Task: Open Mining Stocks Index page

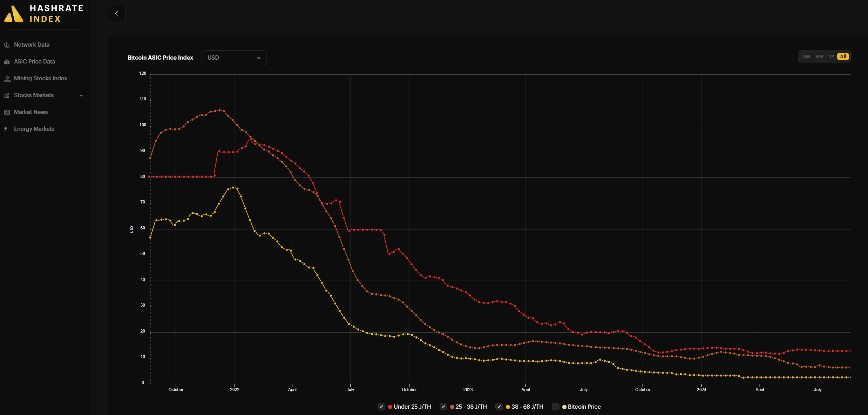Action: (40, 78)
